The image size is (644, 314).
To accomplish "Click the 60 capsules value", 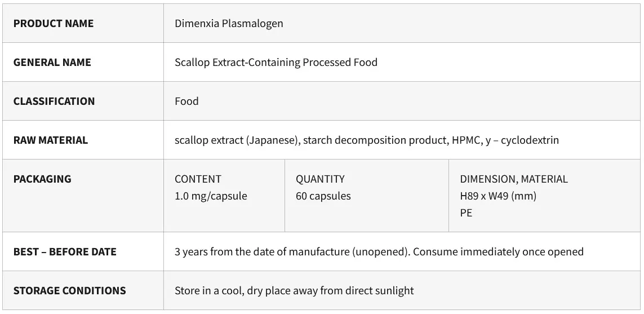I will point(323,196).
